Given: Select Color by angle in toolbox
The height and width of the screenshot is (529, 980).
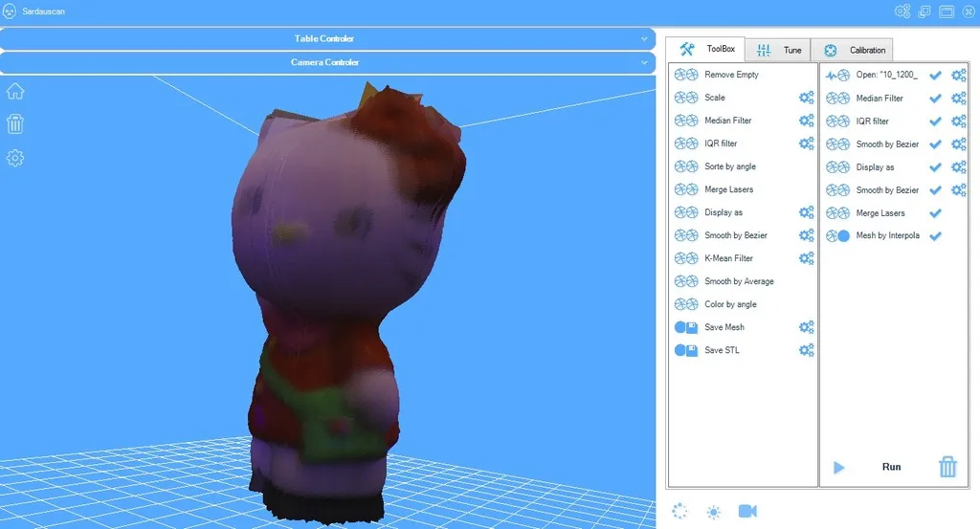Looking at the screenshot, I should click(x=730, y=304).
